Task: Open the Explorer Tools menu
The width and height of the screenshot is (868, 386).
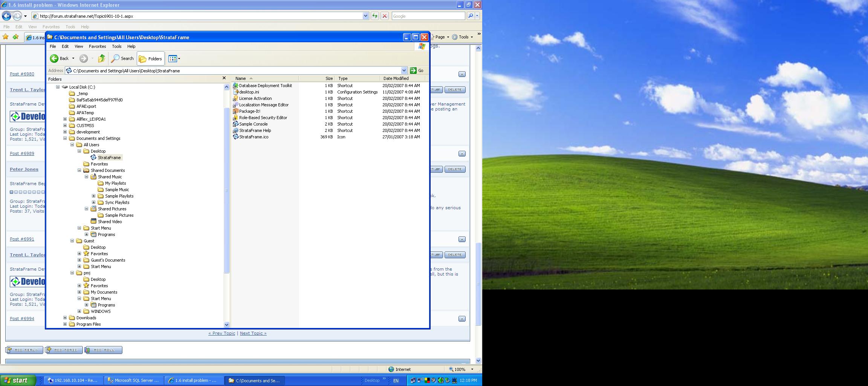Action: (x=116, y=46)
